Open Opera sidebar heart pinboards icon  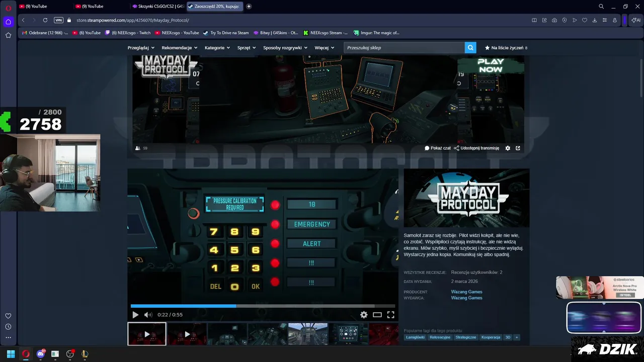pos(8,316)
